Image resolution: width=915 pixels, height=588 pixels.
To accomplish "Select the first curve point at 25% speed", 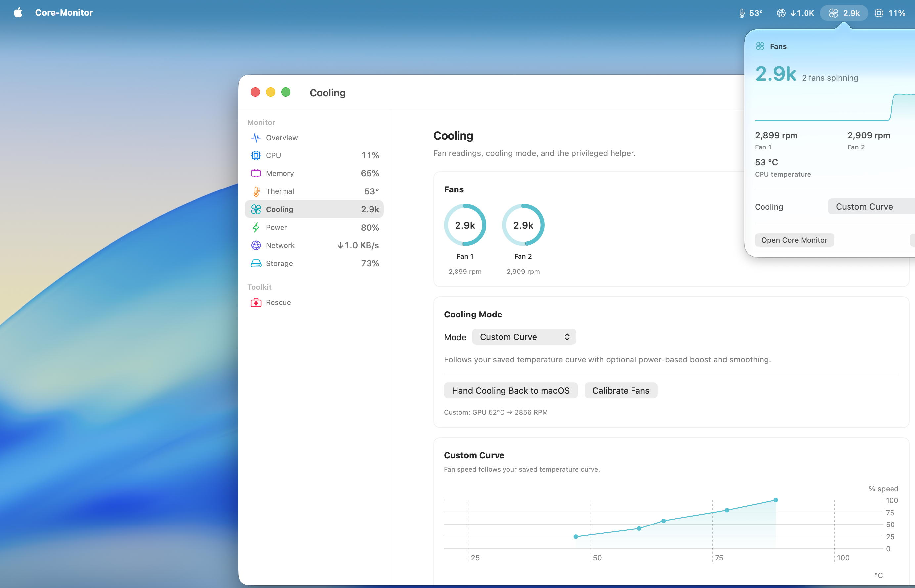I will click(x=576, y=536).
